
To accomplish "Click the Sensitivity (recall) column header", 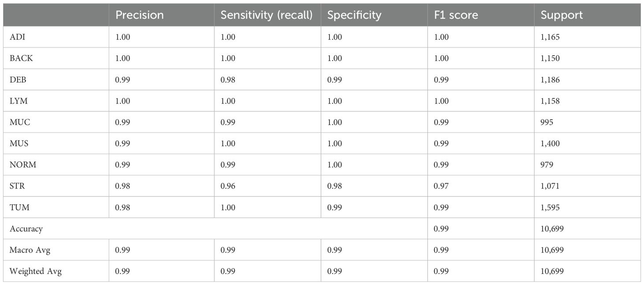I will click(266, 15).
